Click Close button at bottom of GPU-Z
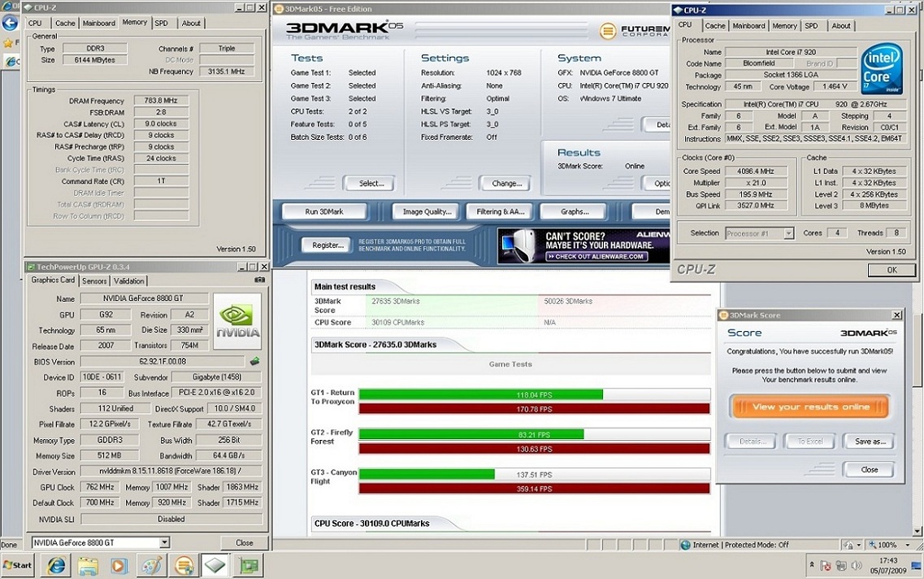The height and width of the screenshot is (579, 924). 244,542
